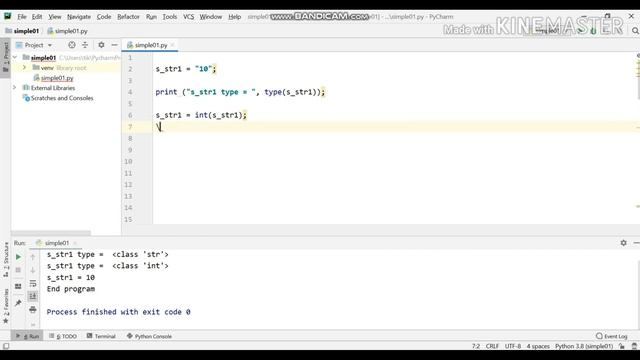Close the simple01 Run tab
Viewport: 640px width, 360px height.
(x=75, y=243)
